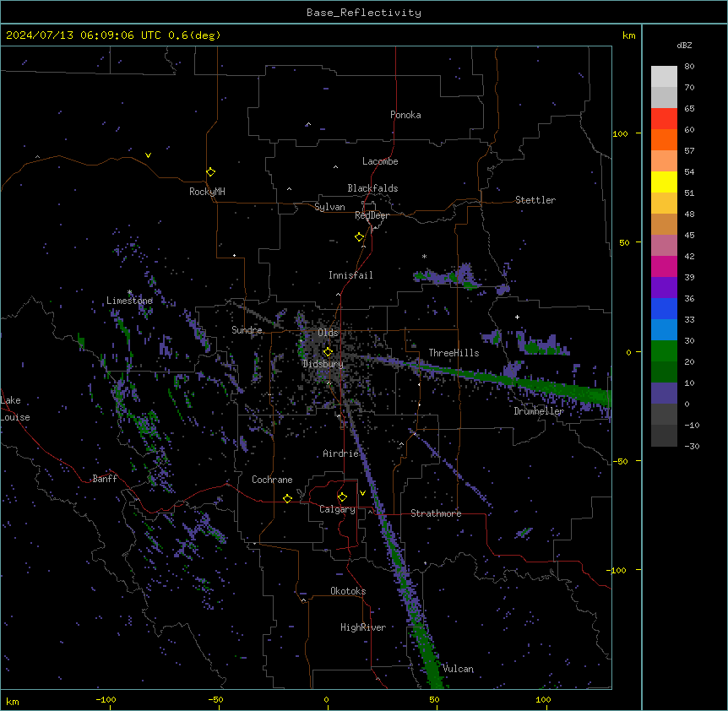Click the yellow diamond marker south of RedDeer
The image size is (728, 711).
(x=359, y=237)
